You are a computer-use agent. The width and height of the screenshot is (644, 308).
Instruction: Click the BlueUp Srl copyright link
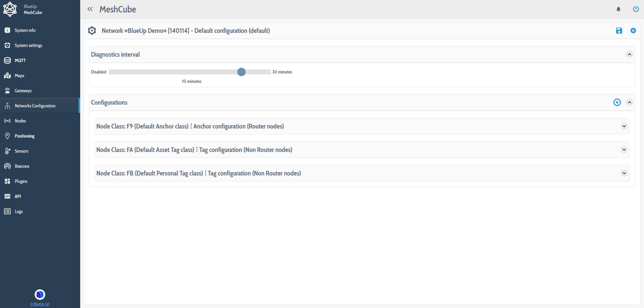coord(40,304)
